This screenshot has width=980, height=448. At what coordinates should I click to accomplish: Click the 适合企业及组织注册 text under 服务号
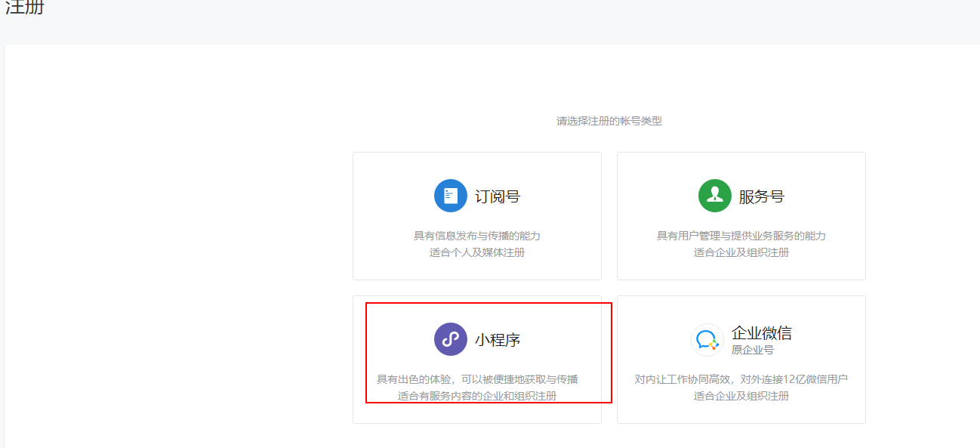741,252
